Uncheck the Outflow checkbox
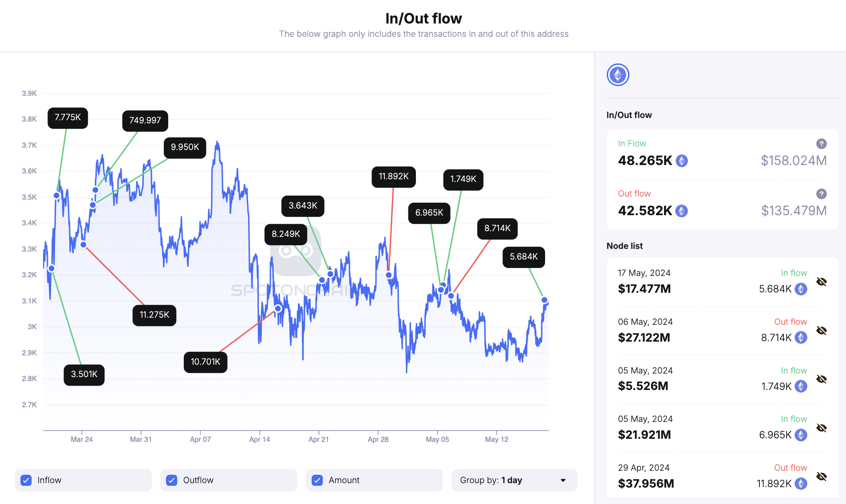This screenshot has height=504, width=846. 171,480
